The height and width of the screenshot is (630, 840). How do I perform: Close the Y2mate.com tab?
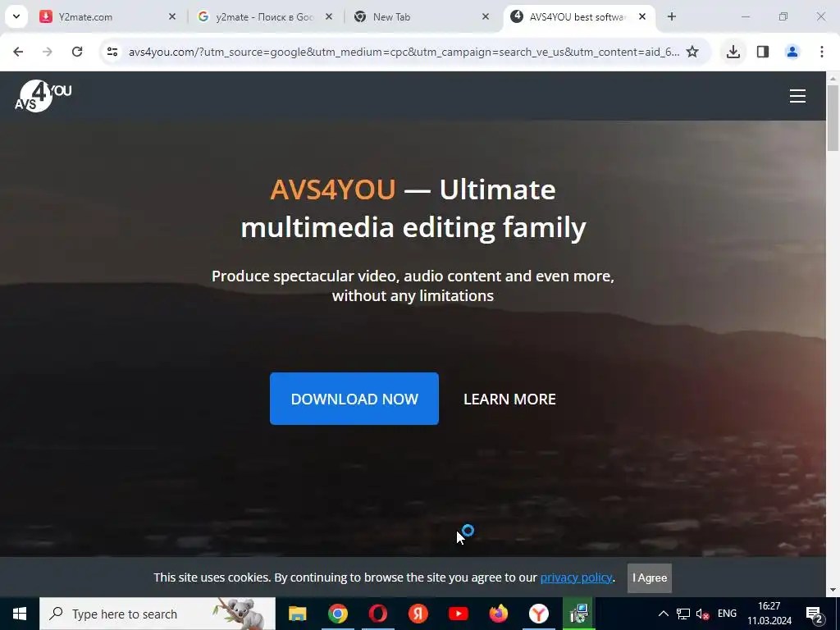coord(172,16)
